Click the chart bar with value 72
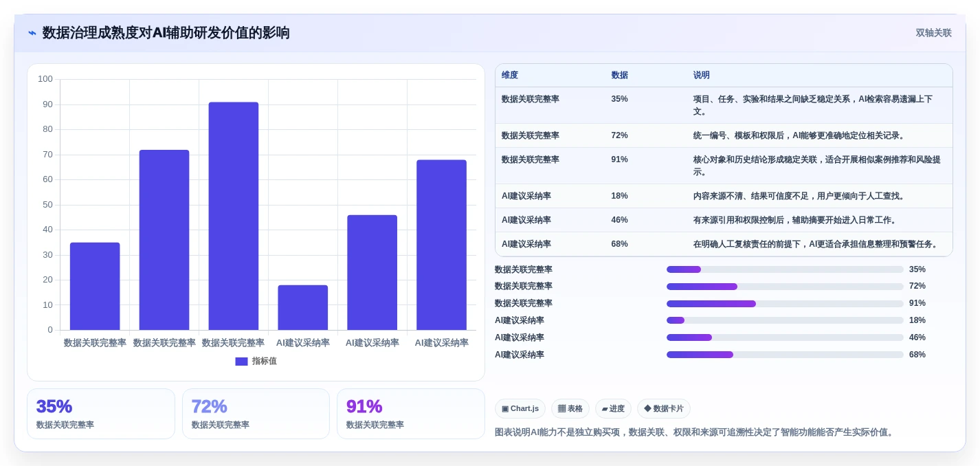Viewport: 980px width, 466px height. 164,240
